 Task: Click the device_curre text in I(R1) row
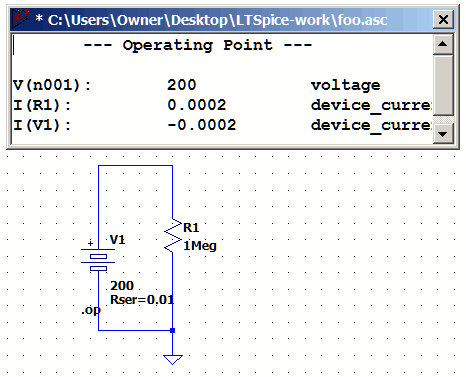(371, 106)
